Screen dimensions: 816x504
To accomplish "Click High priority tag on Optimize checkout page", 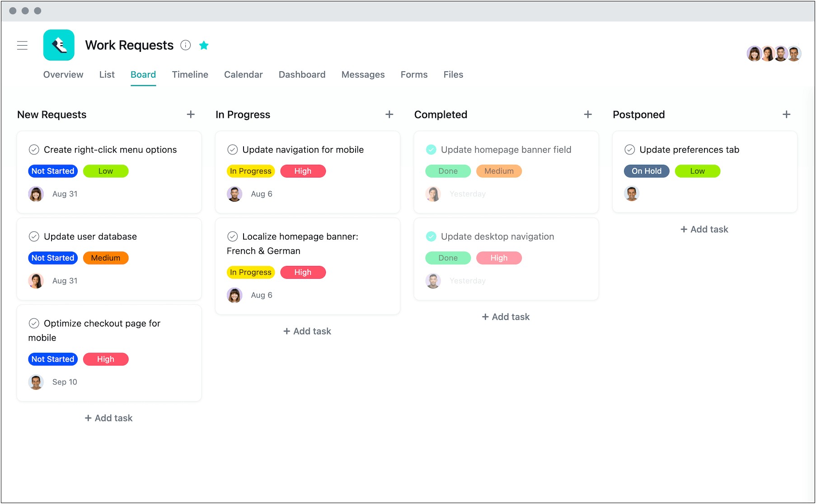I will (106, 359).
